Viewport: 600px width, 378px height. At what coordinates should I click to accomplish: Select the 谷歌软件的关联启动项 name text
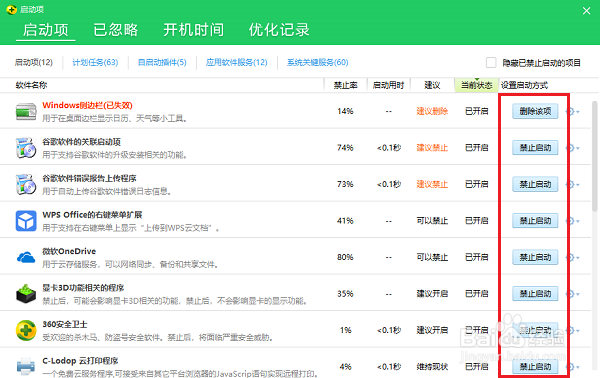82,142
